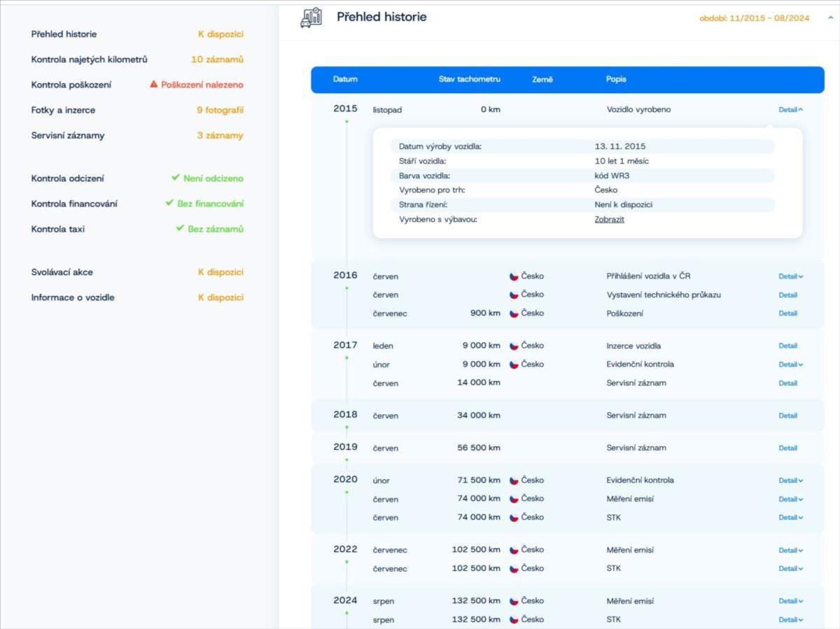Image resolution: width=840 pixels, height=629 pixels.
Task: Click the green checkmark beside Není odcizeno
Action: pyautogui.click(x=176, y=178)
